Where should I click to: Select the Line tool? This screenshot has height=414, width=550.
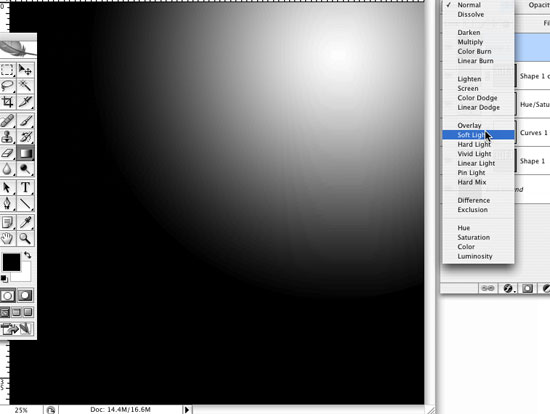click(x=25, y=203)
